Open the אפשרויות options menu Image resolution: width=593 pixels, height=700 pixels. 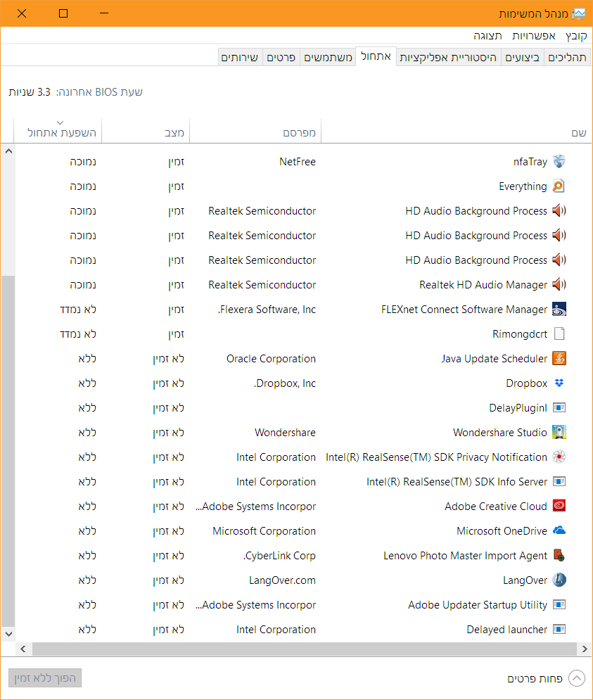click(534, 36)
